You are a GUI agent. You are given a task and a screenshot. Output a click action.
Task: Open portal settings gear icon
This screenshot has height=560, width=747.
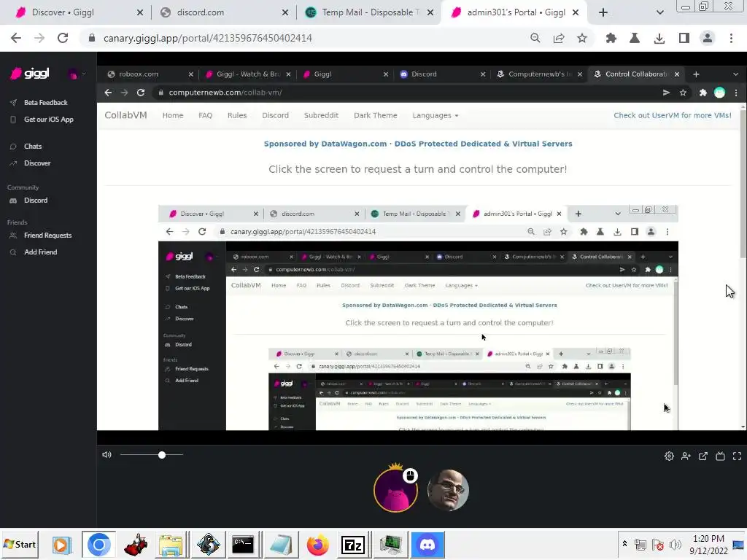[669, 456]
